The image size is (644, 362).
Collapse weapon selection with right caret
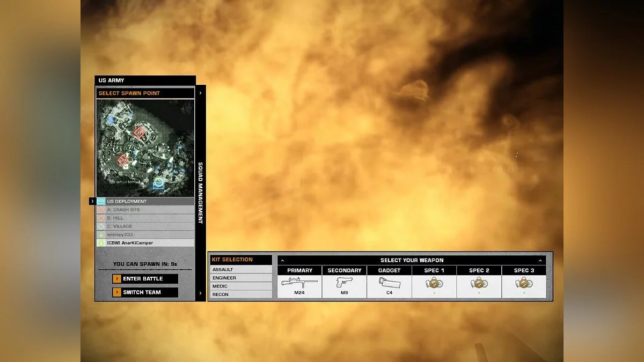[x=541, y=260]
